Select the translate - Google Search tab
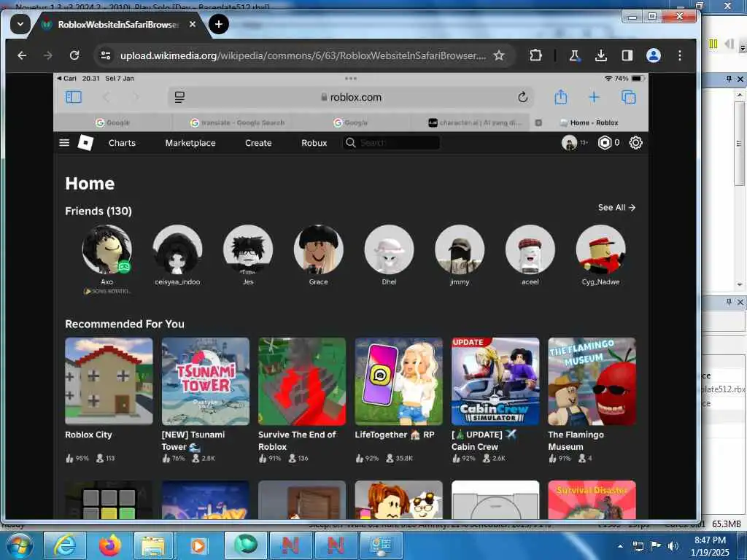 tap(237, 122)
